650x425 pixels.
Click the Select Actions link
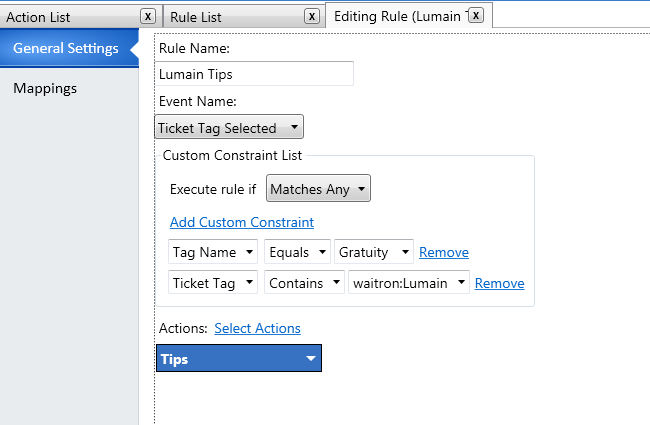coord(257,328)
